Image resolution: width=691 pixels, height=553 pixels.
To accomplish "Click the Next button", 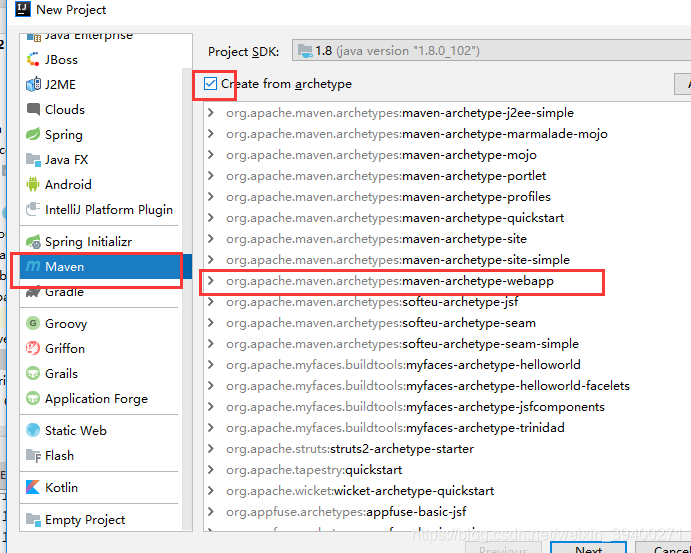I will coord(588,548).
